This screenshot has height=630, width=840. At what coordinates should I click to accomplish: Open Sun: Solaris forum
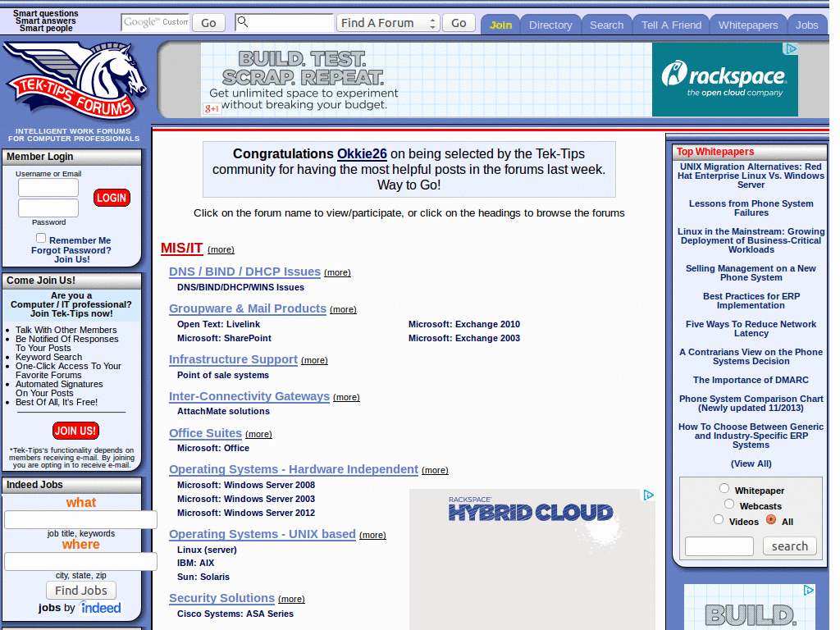[203, 577]
